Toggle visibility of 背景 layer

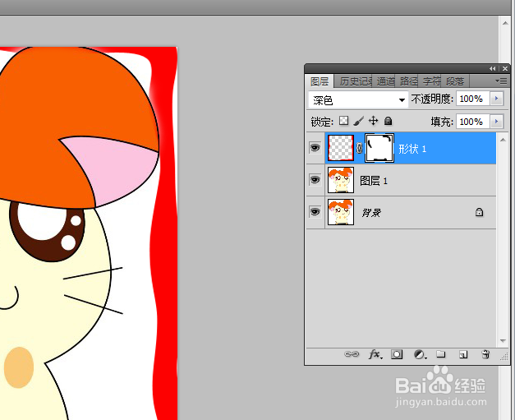315,211
